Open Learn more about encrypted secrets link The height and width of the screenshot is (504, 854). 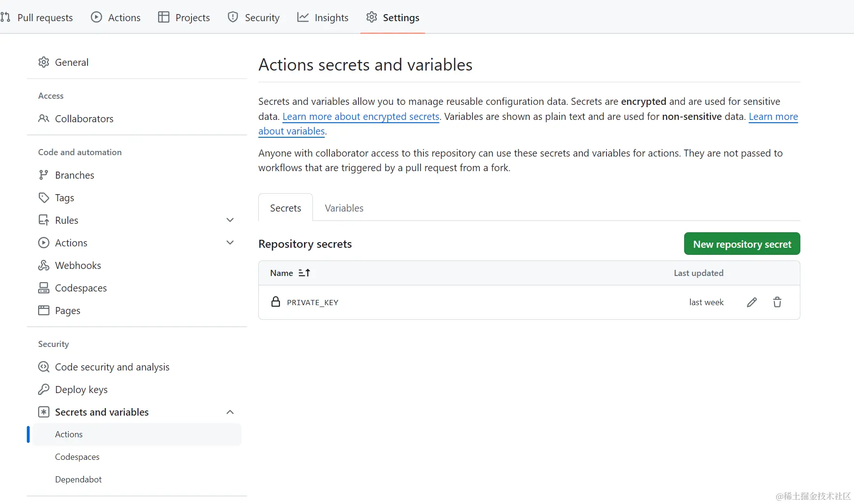[361, 117]
